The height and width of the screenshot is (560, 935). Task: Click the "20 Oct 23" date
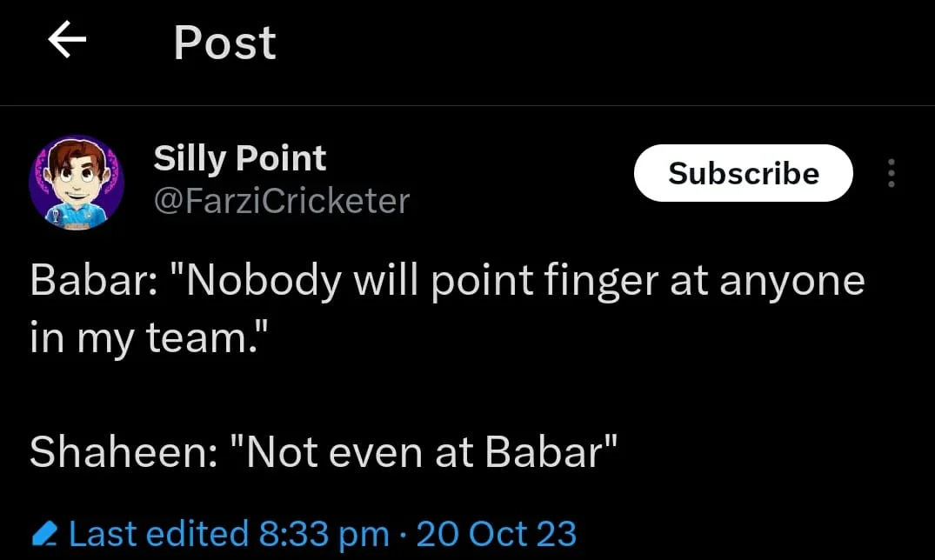(x=496, y=533)
